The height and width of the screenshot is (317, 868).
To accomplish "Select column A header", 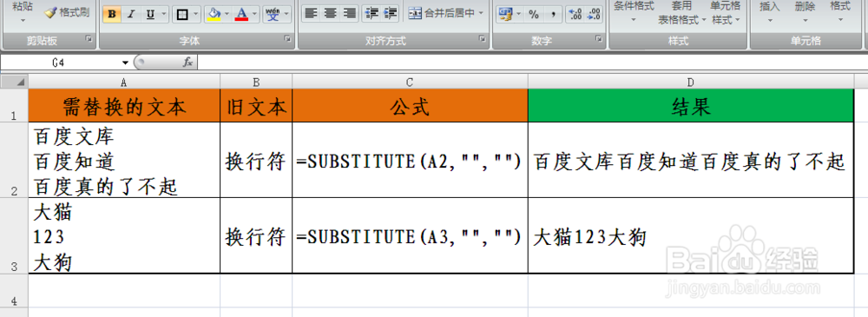I will [124, 82].
